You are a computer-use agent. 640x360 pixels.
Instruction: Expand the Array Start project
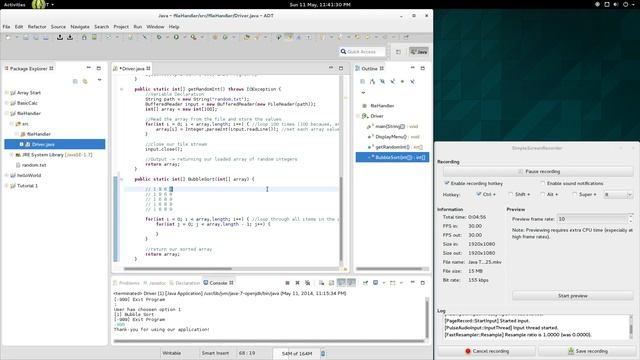(x=7, y=93)
